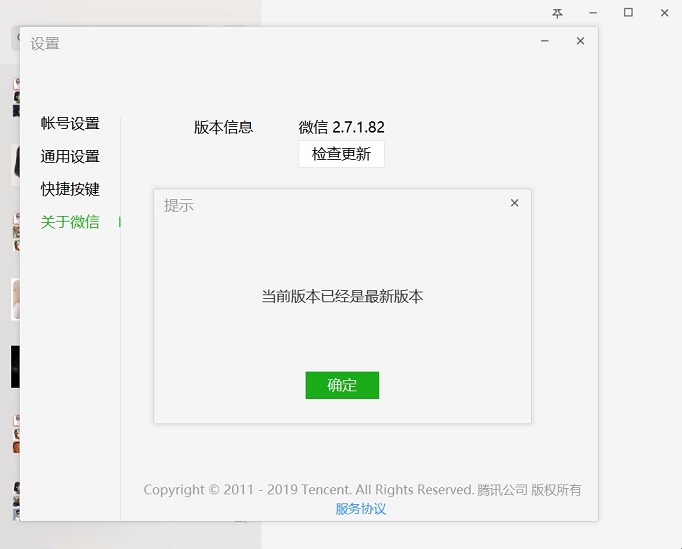Pin the main WeChat window on top

tap(557, 13)
